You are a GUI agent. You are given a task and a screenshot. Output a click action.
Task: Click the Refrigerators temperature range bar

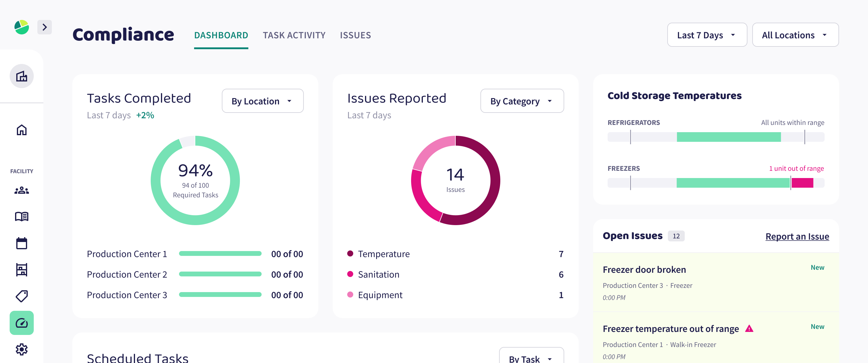pos(716,137)
